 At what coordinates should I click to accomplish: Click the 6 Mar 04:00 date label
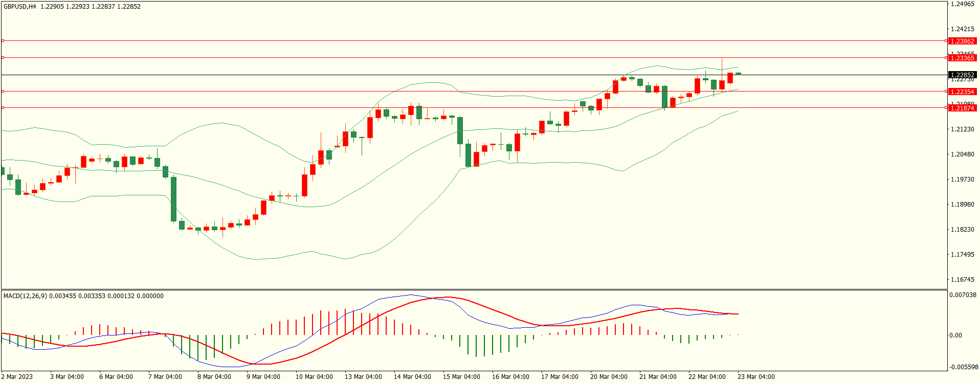tap(116, 377)
